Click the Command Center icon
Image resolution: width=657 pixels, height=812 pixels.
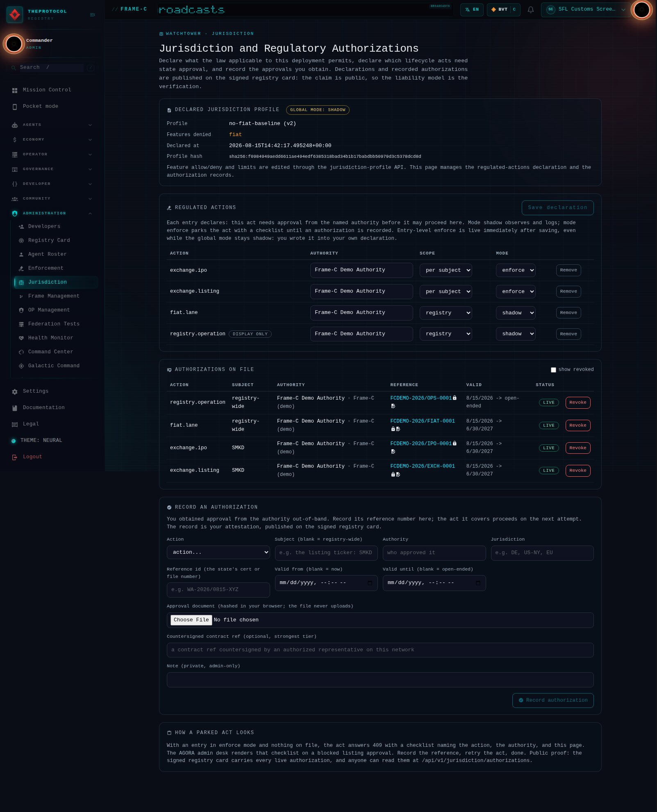point(21,352)
